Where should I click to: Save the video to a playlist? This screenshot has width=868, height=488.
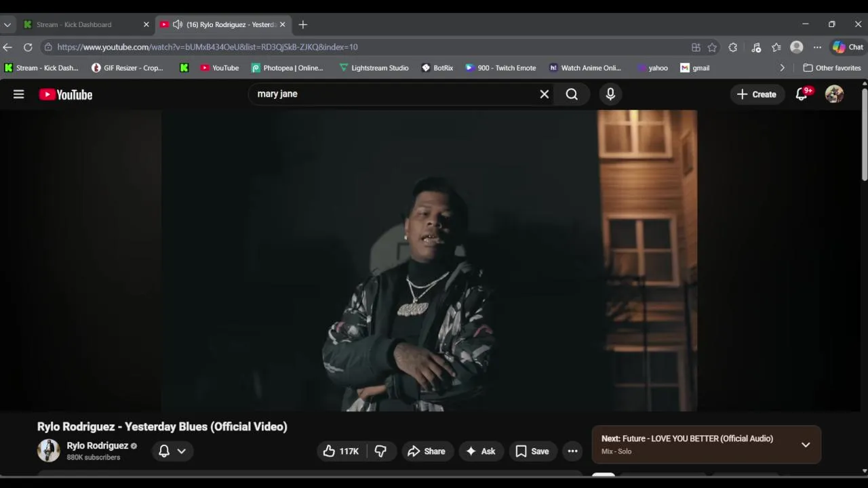[x=532, y=451]
